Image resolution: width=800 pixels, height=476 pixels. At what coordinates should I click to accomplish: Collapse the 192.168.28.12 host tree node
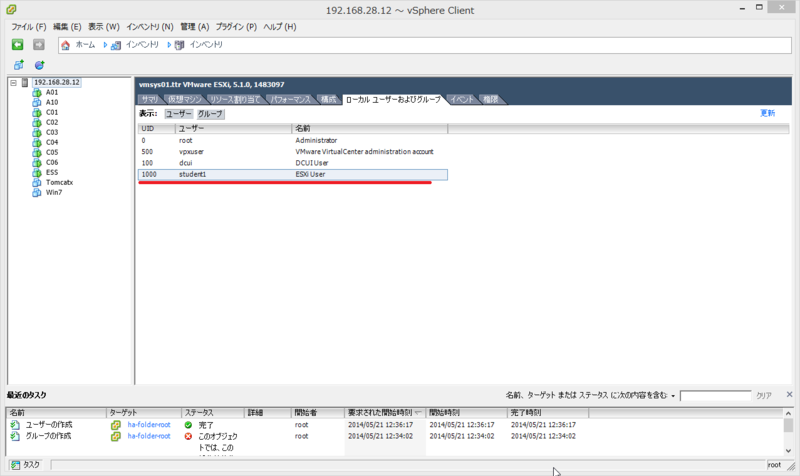pyautogui.click(x=14, y=83)
